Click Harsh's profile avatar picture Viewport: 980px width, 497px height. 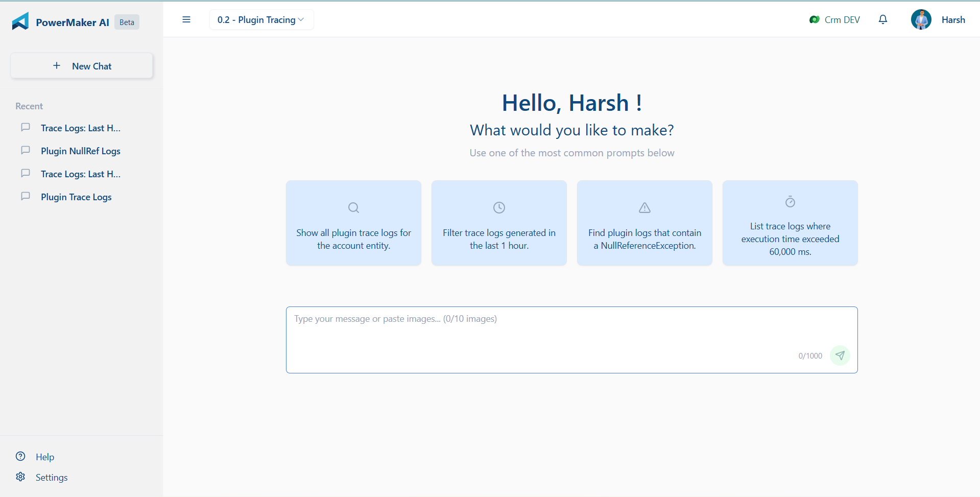(921, 20)
